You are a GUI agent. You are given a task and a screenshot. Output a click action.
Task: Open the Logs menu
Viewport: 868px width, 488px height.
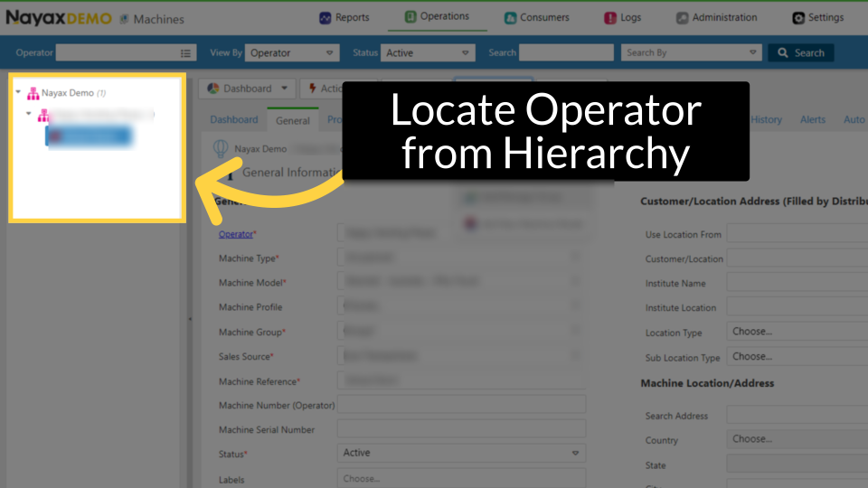(622, 18)
